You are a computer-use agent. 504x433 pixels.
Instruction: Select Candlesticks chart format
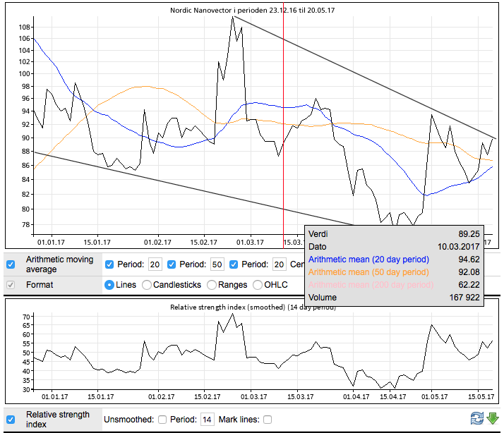pos(147,285)
